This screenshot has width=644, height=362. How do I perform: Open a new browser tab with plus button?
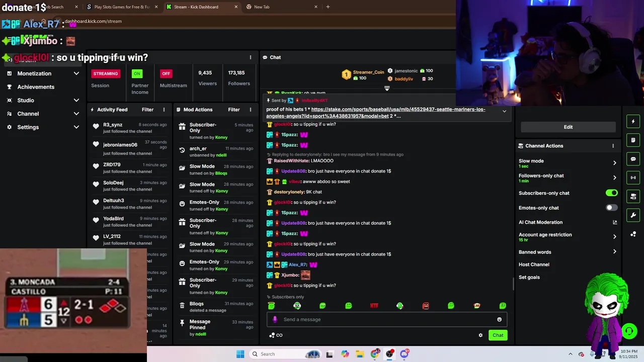click(328, 7)
